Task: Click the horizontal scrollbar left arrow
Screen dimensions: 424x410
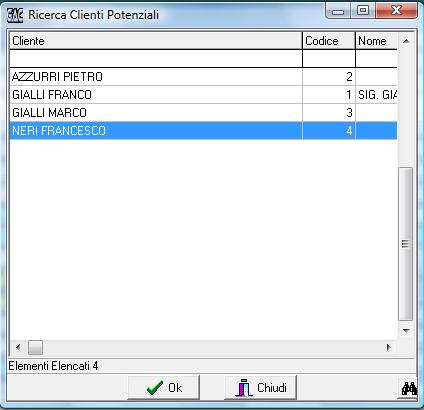Action: (x=18, y=347)
